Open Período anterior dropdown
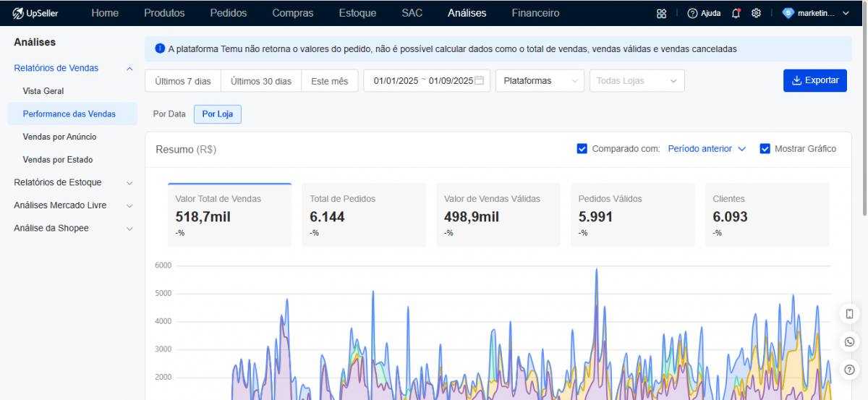The height and width of the screenshot is (400, 868). (x=707, y=149)
